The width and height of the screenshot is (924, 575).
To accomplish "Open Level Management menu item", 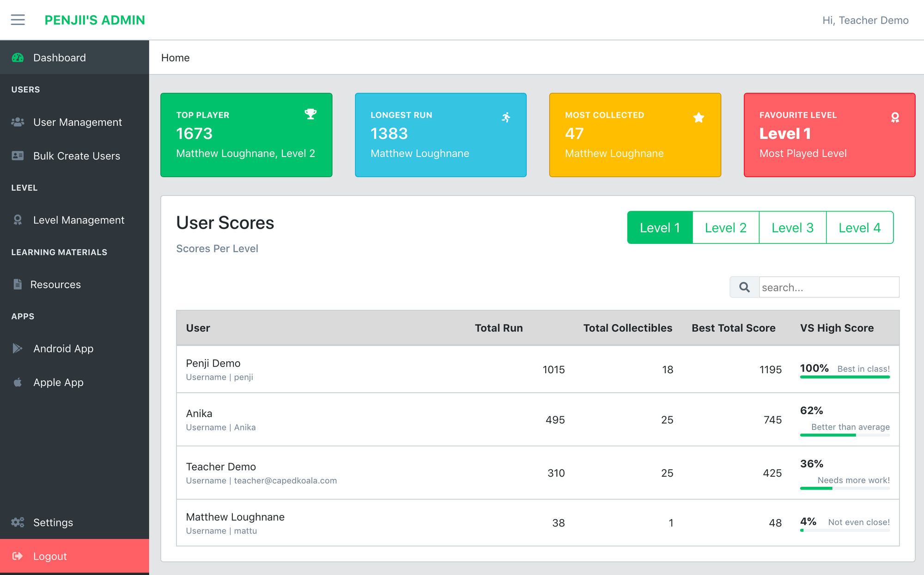I will 74,220.
